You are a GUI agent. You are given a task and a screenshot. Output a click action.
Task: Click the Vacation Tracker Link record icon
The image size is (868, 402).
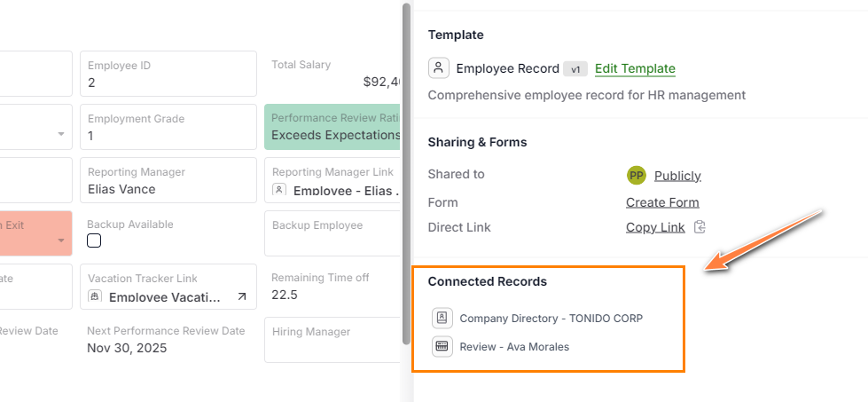pyautogui.click(x=95, y=296)
